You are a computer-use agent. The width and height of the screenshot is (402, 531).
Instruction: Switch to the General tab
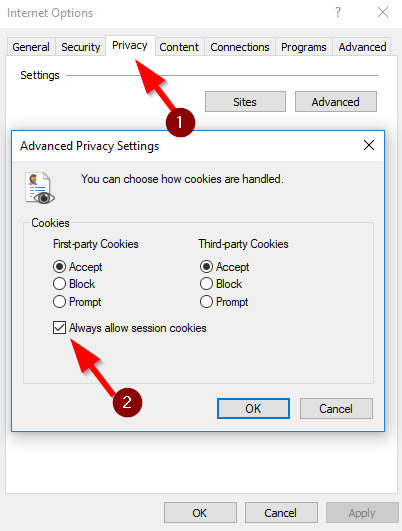[x=31, y=47]
